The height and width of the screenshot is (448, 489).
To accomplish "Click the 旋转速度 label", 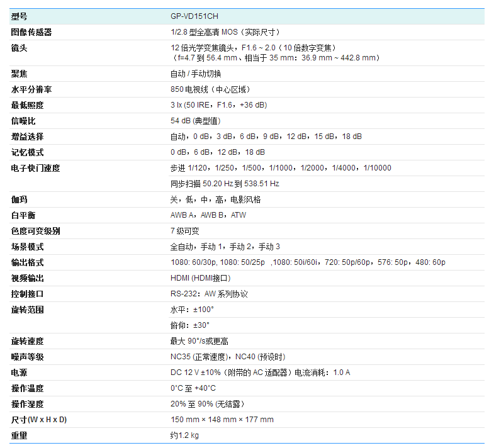I will 27,342.
